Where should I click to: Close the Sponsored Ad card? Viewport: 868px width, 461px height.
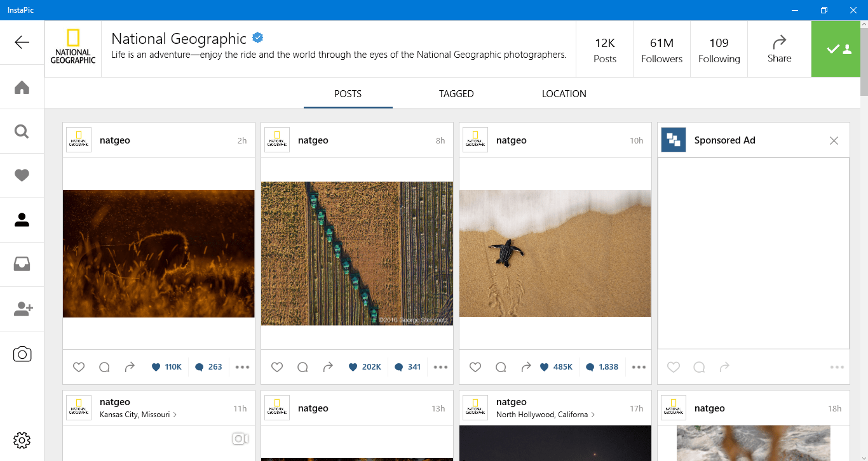click(x=834, y=140)
